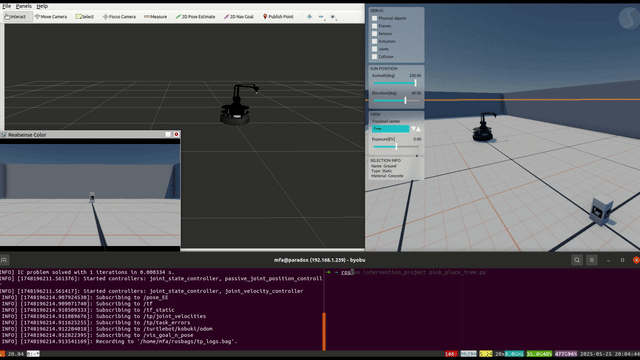
Task: Click the marker box in the simulator scene
Action: click(602, 211)
